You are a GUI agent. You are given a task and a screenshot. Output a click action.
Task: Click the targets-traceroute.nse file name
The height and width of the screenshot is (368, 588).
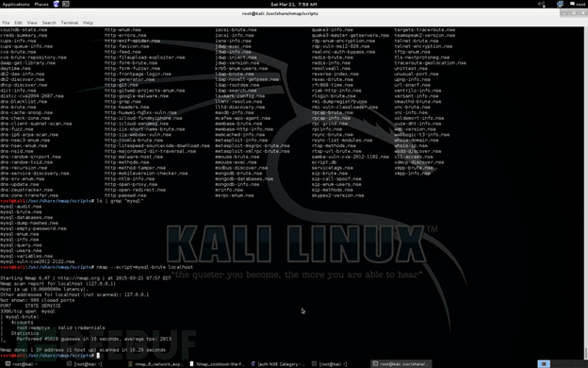tap(424, 29)
